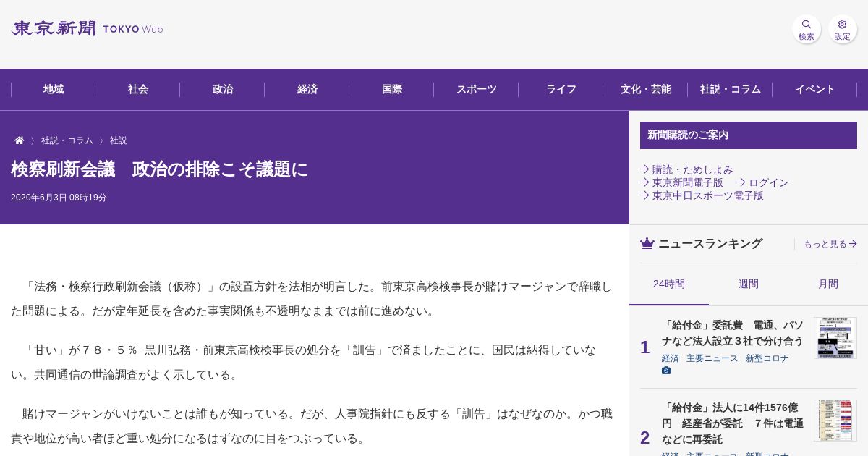The image size is (868, 456).
Task: Click the article paragraph starting 「法務・検察行政刷新会議
Action: point(312,298)
